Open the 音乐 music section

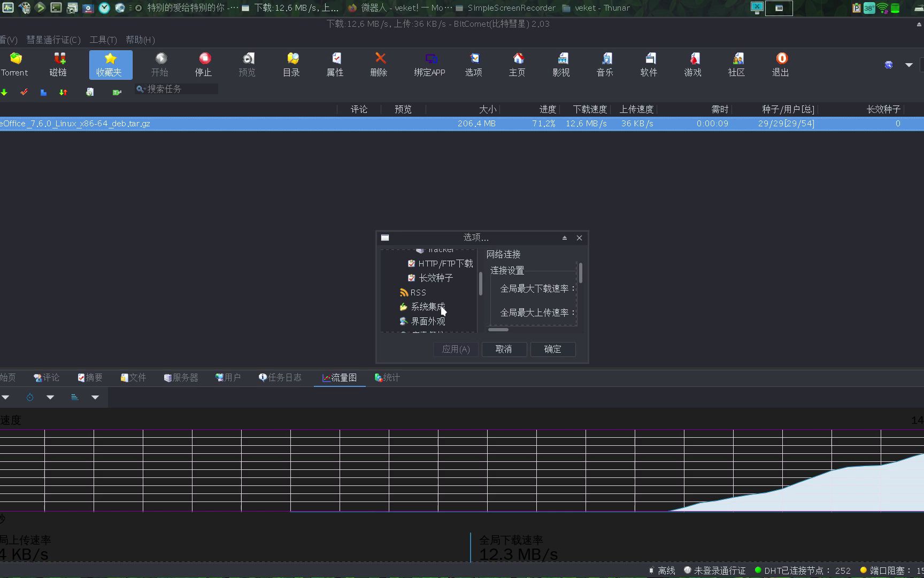click(605, 65)
